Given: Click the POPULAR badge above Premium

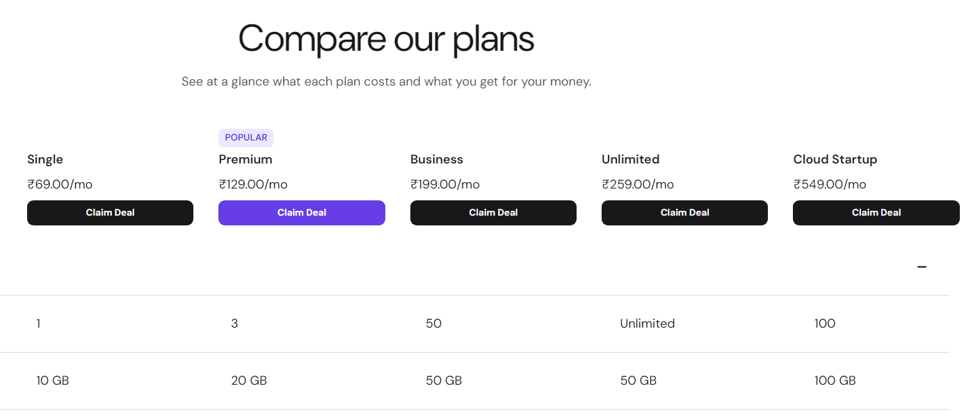Looking at the screenshot, I should [x=246, y=137].
